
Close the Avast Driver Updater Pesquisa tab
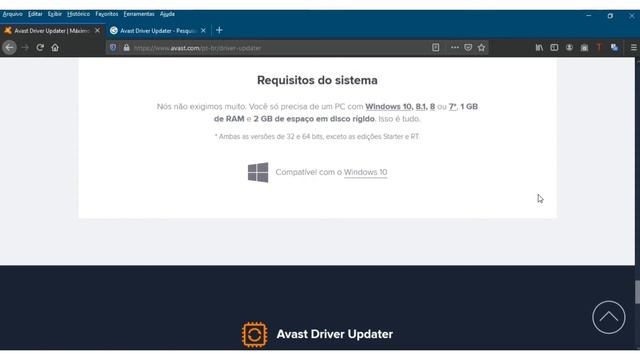click(x=203, y=31)
